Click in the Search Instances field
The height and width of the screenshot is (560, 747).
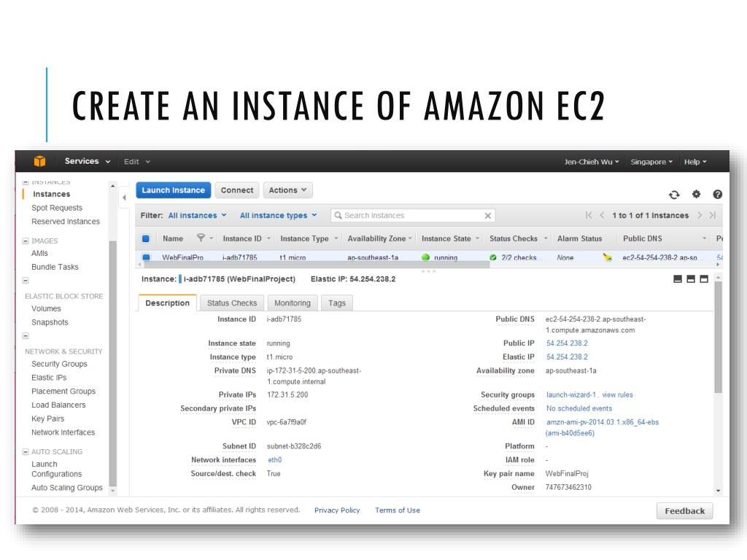[x=413, y=215]
